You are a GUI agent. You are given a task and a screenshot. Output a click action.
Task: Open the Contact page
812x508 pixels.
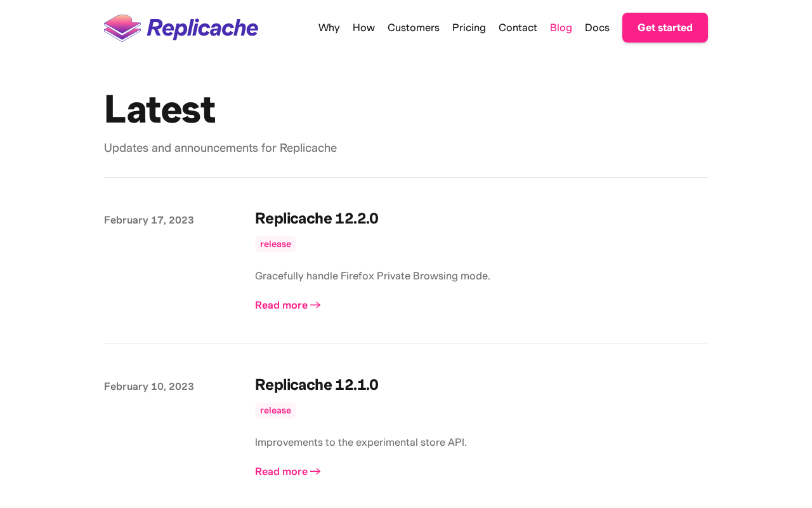coord(518,28)
